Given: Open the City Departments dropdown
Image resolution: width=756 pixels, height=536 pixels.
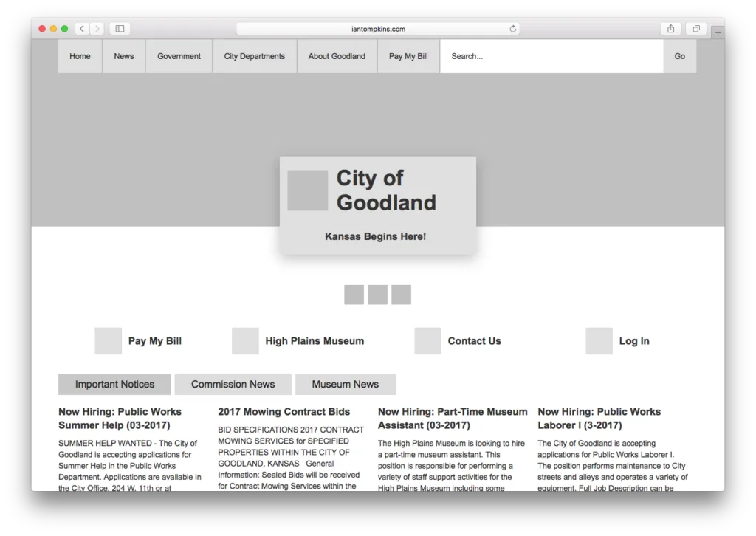Looking at the screenshot, I should point(254,55).
